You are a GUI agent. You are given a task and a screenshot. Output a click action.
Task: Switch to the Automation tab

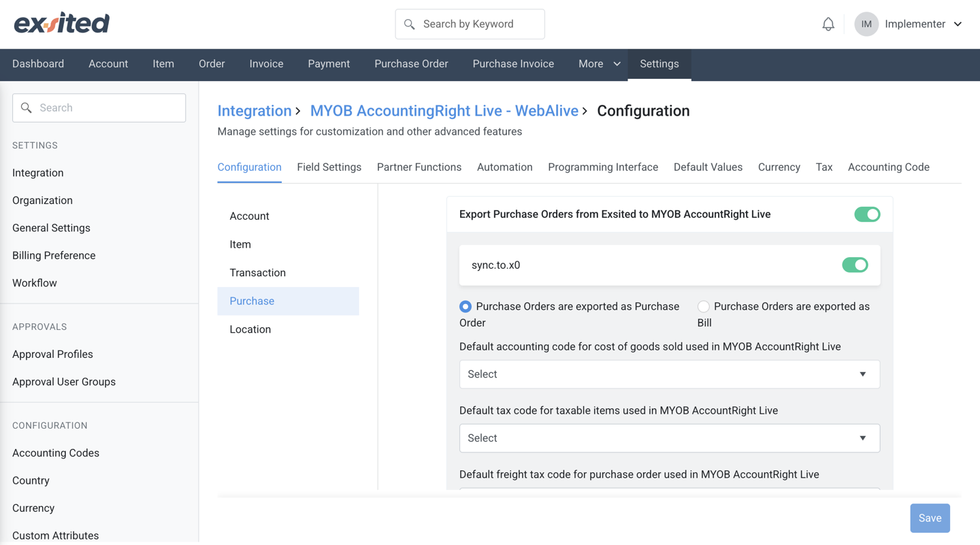pos(504,167)
